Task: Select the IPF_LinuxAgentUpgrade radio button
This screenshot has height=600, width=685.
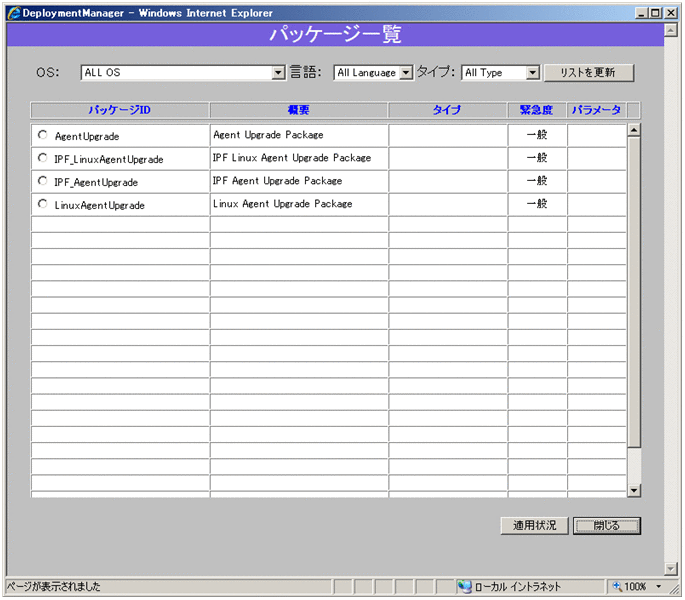Action: 42,158
